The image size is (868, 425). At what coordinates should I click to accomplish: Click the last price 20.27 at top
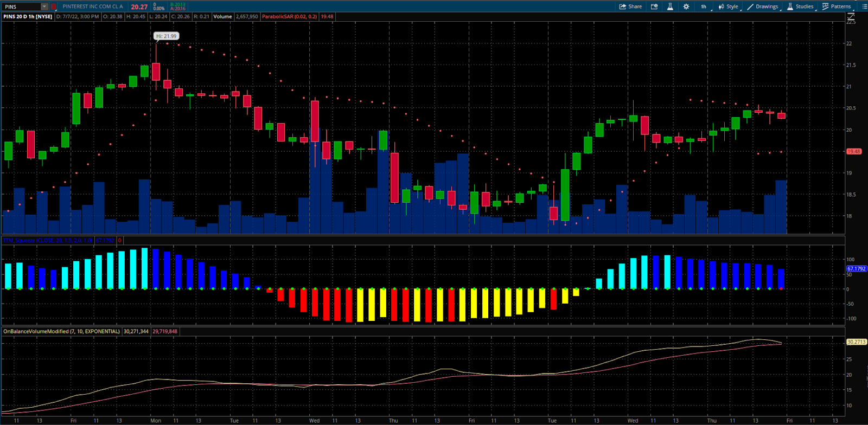coord(139,7)
